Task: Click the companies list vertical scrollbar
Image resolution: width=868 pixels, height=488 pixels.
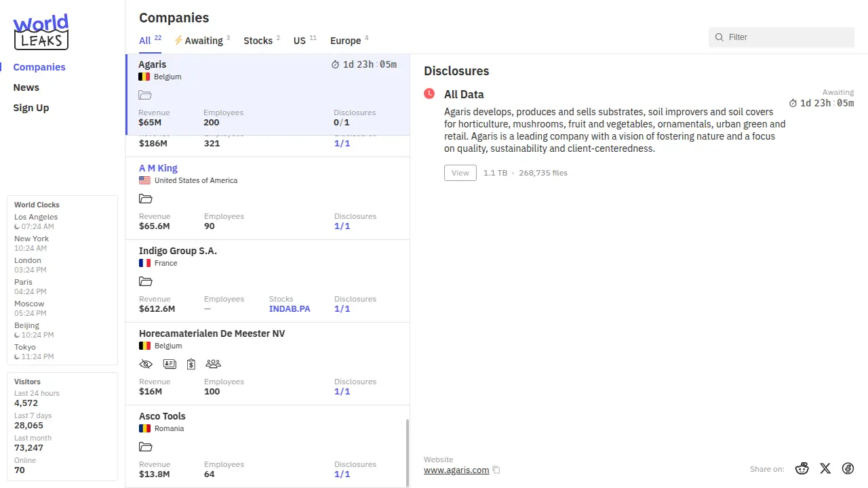Action: 407,451
